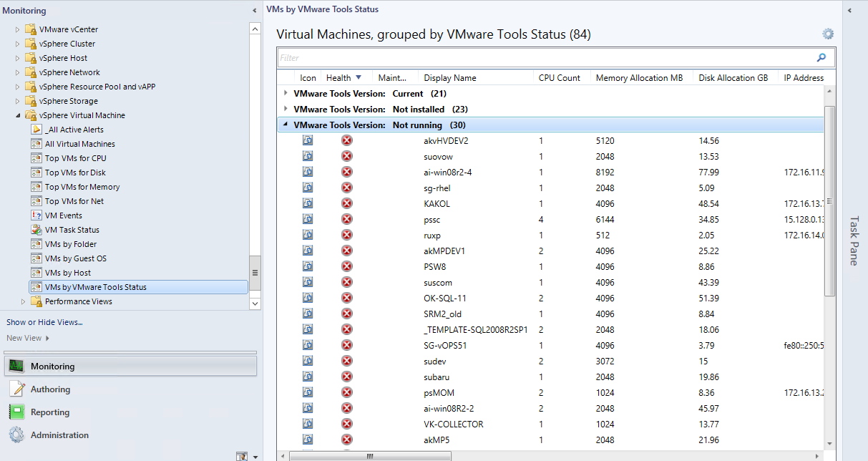Click the critical health icon for akvHVDEV2
Screen dimensions: 868x461
347,140
